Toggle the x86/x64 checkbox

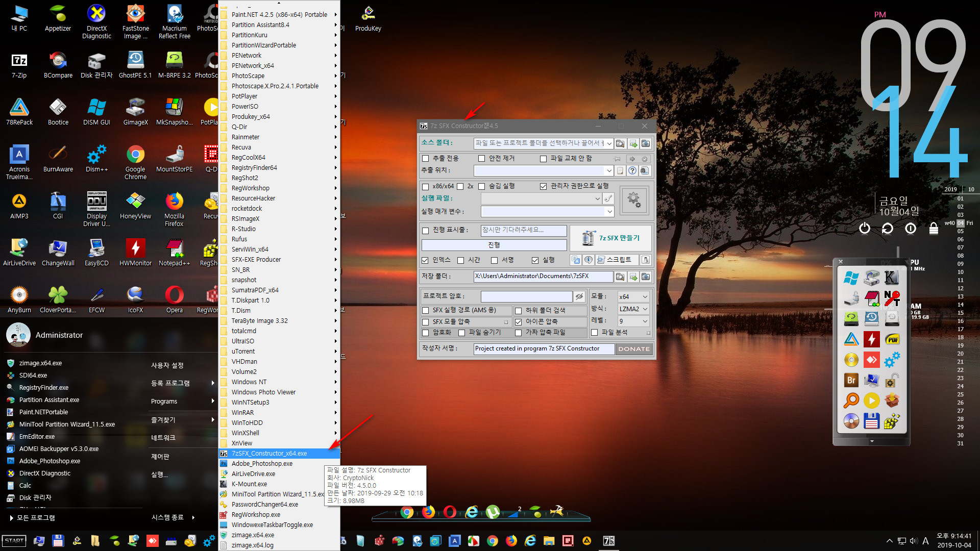425,186
